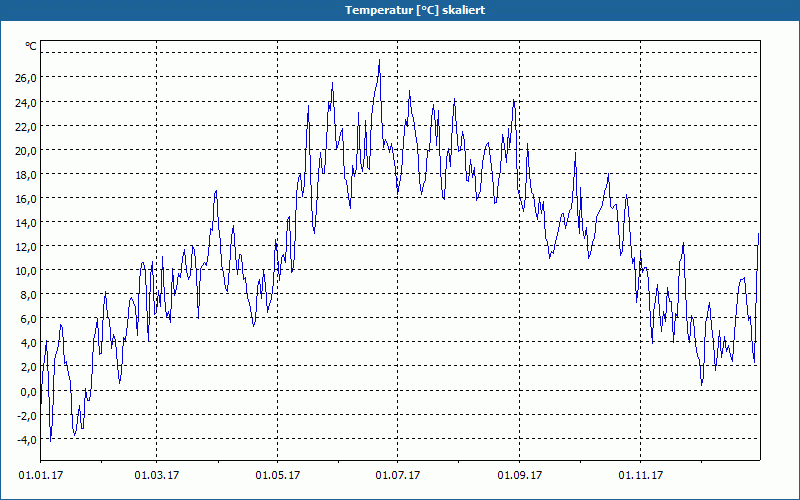Click the 6,0 y-axis label
Viewport: 800px width, 500px height.
[x=29, y=319]
